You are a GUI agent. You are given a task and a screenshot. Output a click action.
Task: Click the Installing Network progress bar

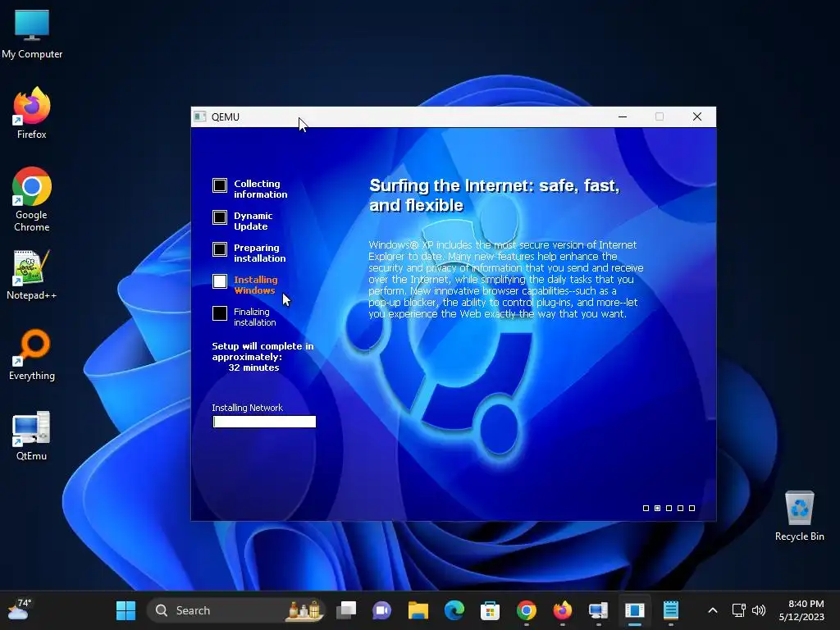[264, 422]
